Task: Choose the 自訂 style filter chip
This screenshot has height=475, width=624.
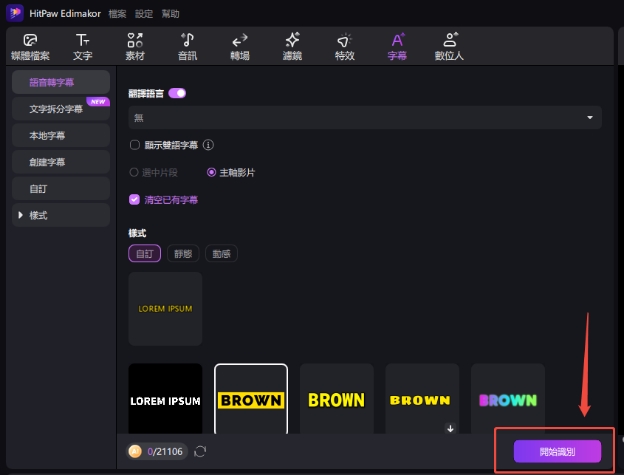Action: [144, 253]
